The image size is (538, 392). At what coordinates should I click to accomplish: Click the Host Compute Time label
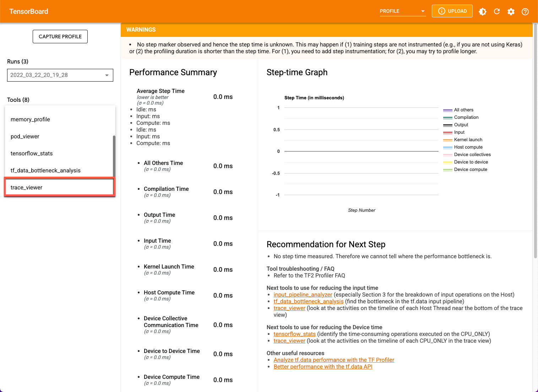pos(169,293)
